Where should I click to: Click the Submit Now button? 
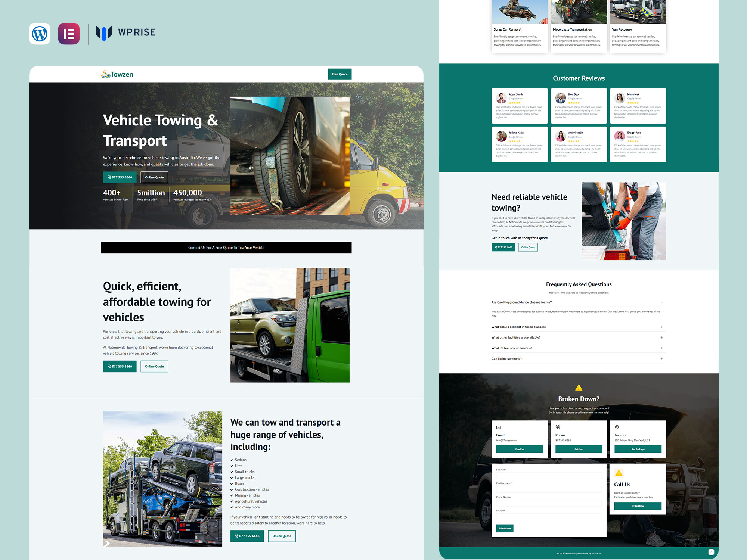(505, 528)
